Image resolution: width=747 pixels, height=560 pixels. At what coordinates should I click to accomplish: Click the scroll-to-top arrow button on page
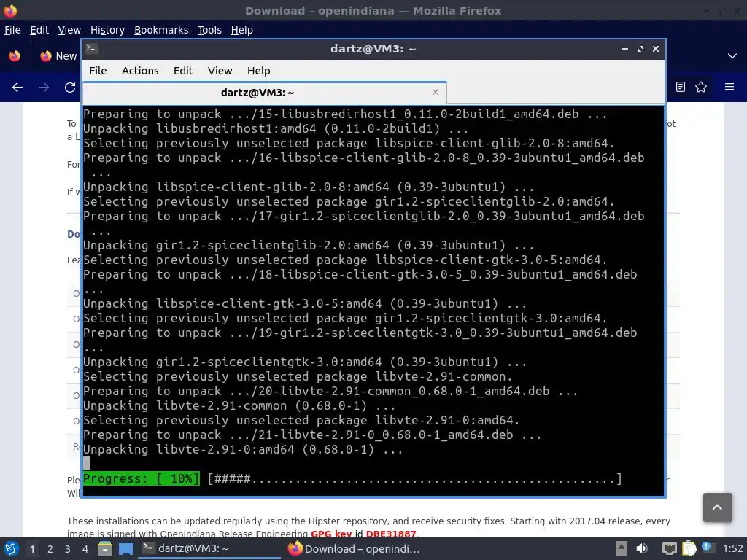coord(717,507)
